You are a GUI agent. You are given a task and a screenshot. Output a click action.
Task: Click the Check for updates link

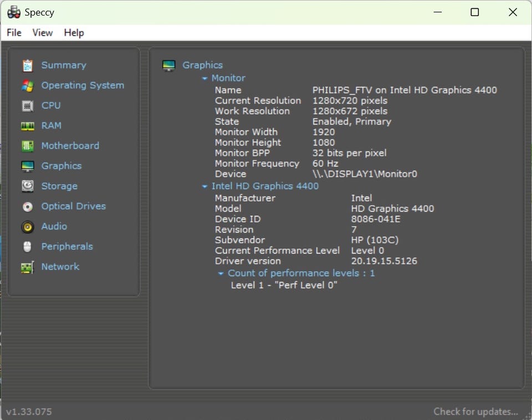click(x=475, y=411)
